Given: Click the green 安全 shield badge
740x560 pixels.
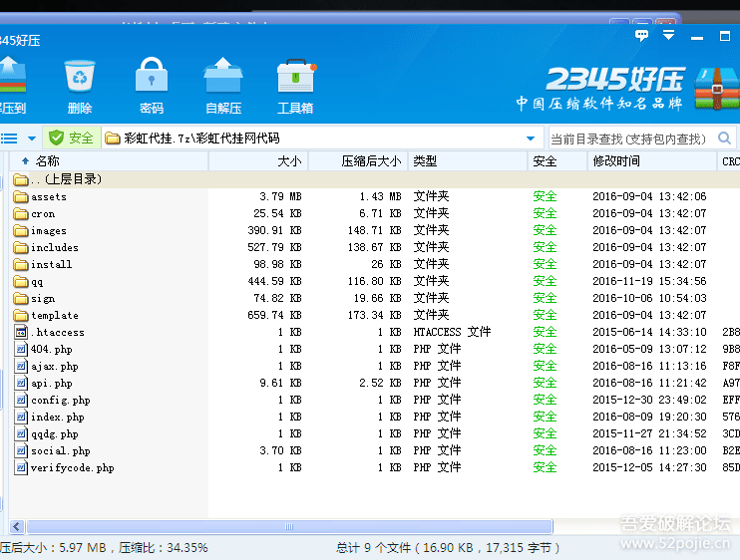Looking at the screenshot, I should point(71,138).
